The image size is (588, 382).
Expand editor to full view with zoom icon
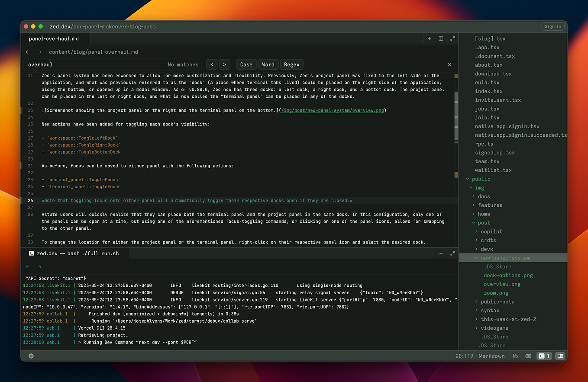[452, 38]
